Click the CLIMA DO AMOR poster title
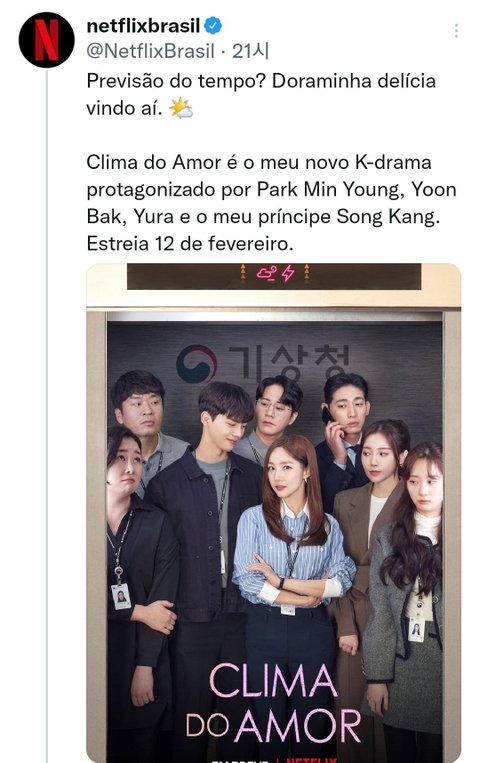Screen dimensions: 480x763 tap(273, 701)
